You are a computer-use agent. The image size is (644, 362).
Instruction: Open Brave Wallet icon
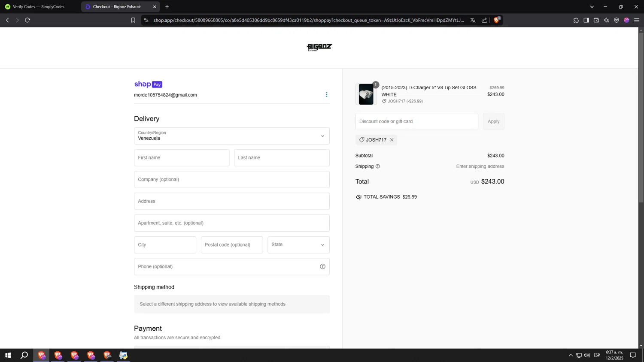pyautogui.click(x=596, y=20)
